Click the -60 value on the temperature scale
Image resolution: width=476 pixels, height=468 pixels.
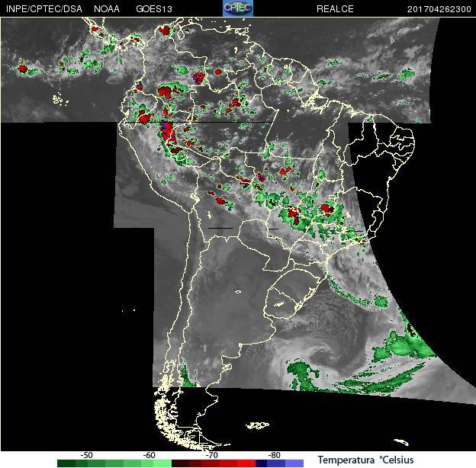click(x=149, y=455)
